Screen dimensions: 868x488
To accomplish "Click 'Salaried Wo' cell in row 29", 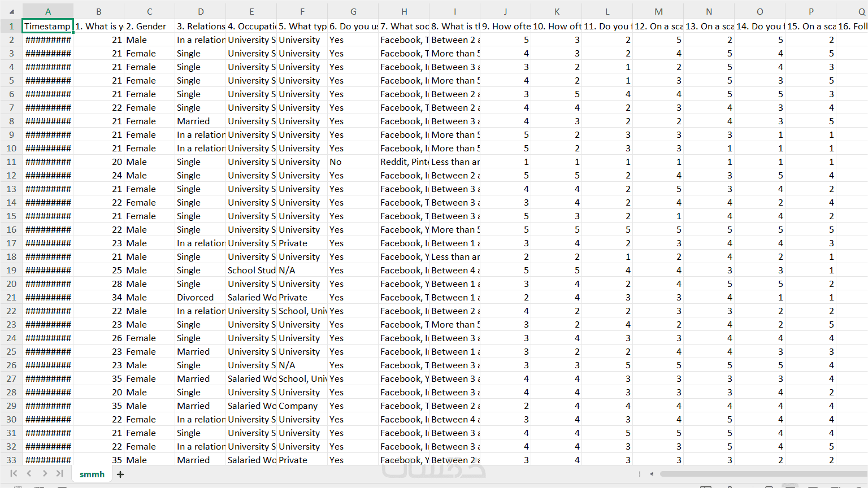I will tap(251, 406).
